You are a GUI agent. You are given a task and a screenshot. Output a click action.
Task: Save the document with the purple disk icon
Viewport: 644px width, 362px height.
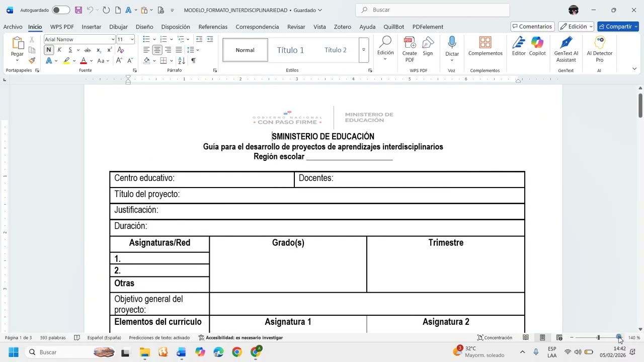point(78,10)
